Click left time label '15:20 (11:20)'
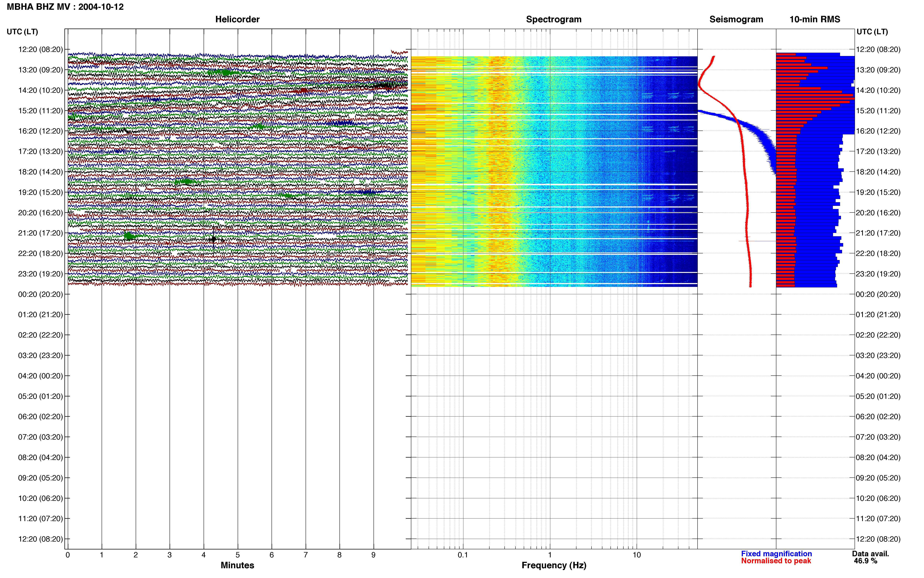 pyautogui.click(x=41, y=110)
